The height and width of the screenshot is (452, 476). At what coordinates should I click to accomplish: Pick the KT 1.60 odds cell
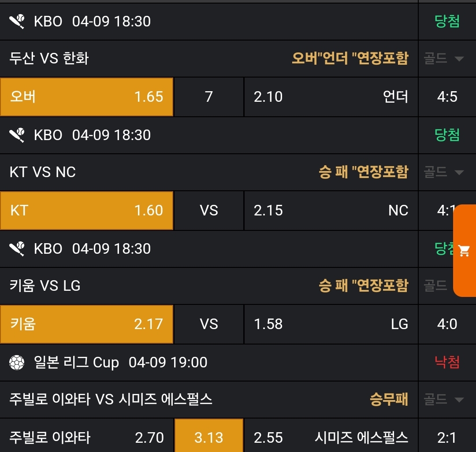(x=86, y=211)
